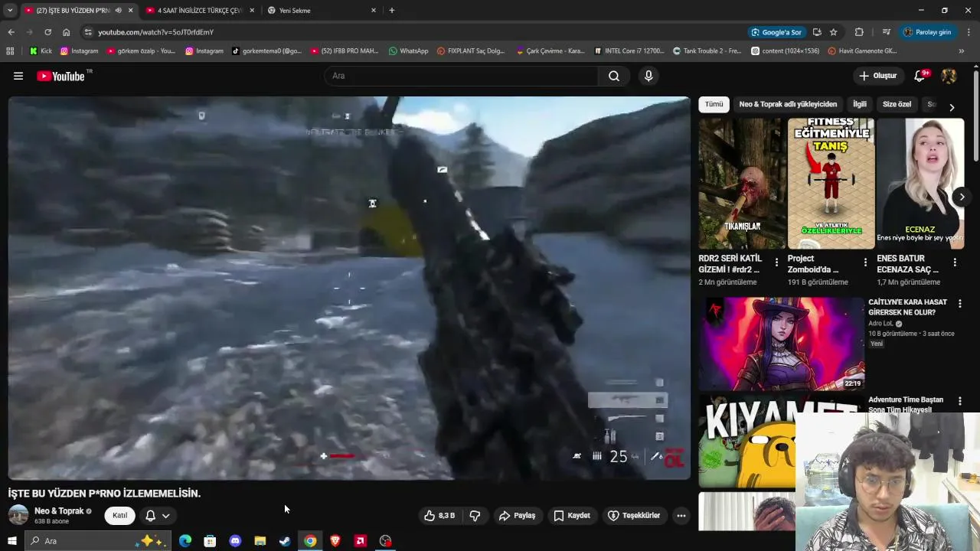Click the Parolayı girin profile button
Viewport: 980px width, 551px height.
927,32
